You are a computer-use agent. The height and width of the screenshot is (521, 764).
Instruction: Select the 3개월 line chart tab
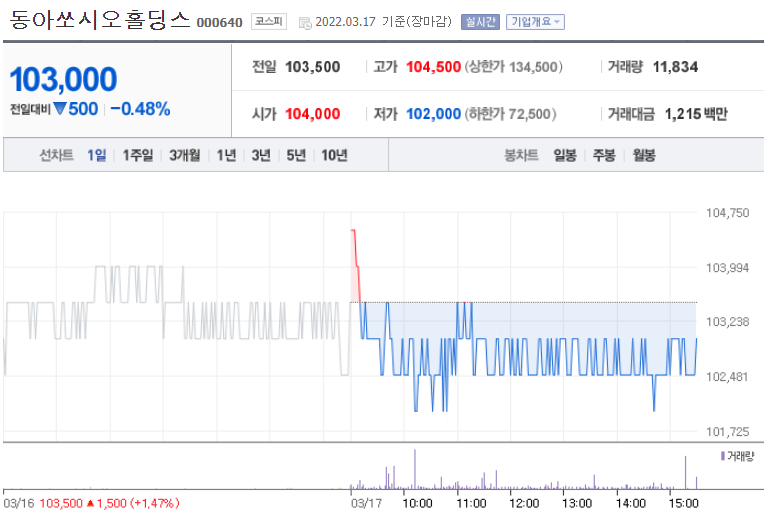pyautogui.click(x=185, y=155)
